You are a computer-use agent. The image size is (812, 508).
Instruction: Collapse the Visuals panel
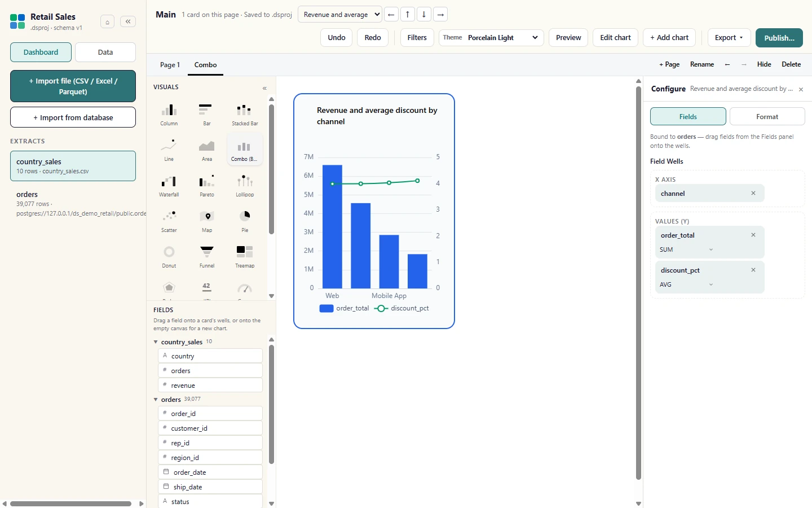tap(264, 88)
